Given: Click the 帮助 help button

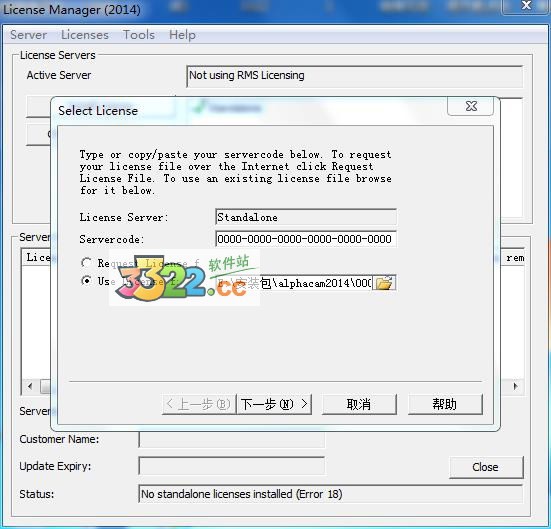Looking at the screenshot, I should pos(445,404).
